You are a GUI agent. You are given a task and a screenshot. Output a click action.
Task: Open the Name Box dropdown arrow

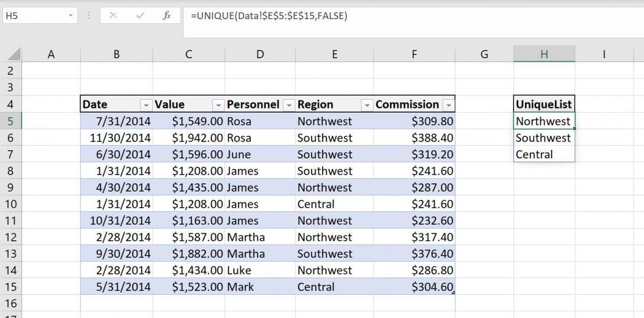point(71,16)
